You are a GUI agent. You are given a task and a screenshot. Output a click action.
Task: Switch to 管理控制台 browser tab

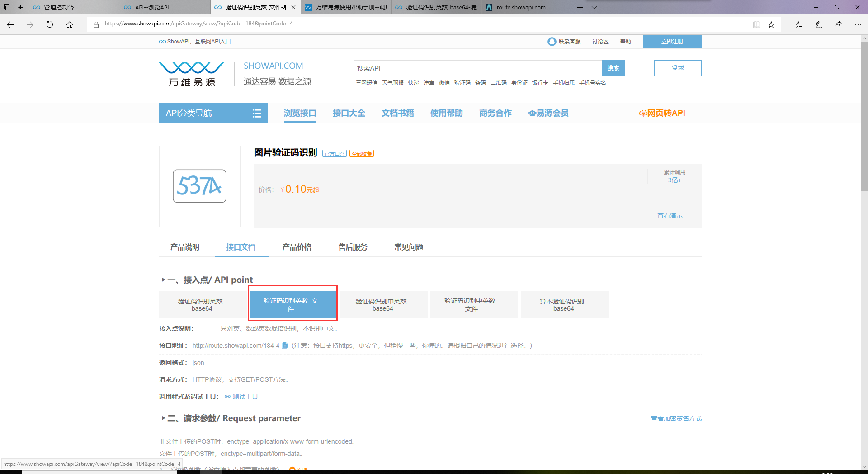[75, 7]
